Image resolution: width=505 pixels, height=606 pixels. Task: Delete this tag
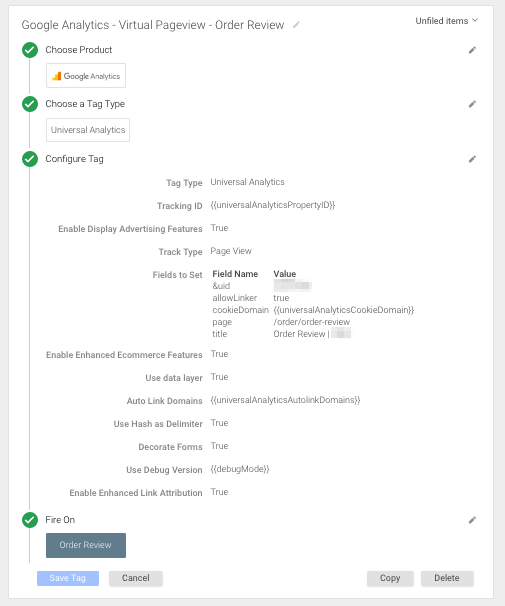click(447, 578)
